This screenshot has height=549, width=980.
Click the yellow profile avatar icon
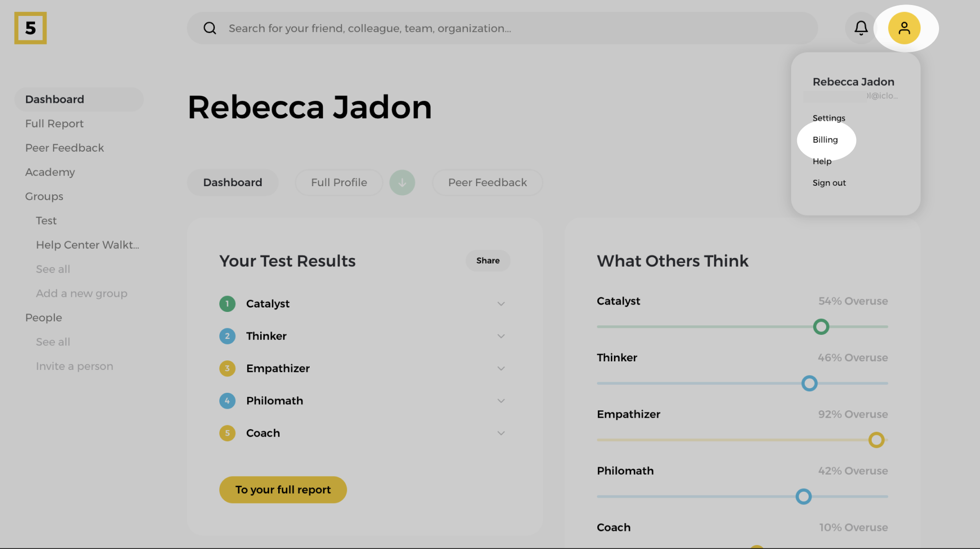click(904, 28)
